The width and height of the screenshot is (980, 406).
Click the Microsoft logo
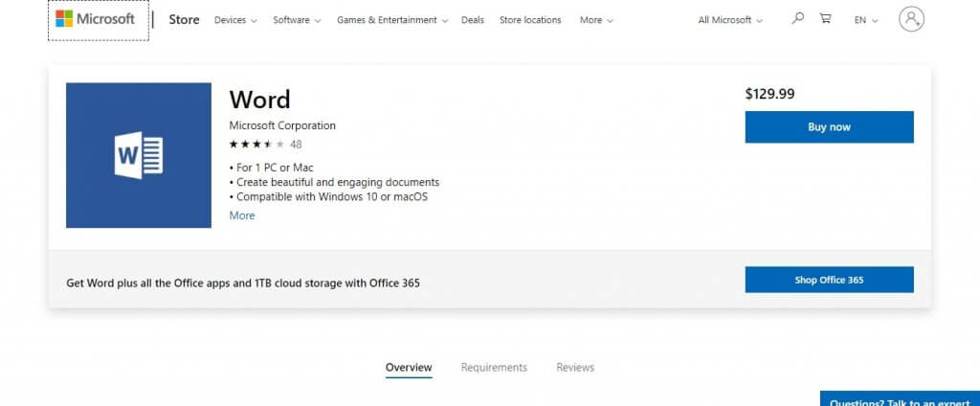95,19
